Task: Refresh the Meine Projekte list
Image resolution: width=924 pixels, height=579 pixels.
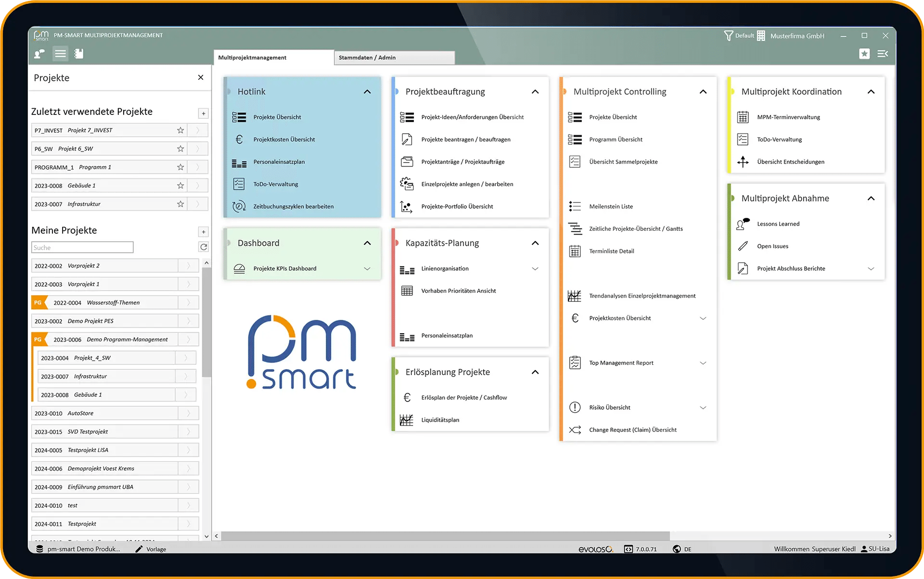Action: 204,247
